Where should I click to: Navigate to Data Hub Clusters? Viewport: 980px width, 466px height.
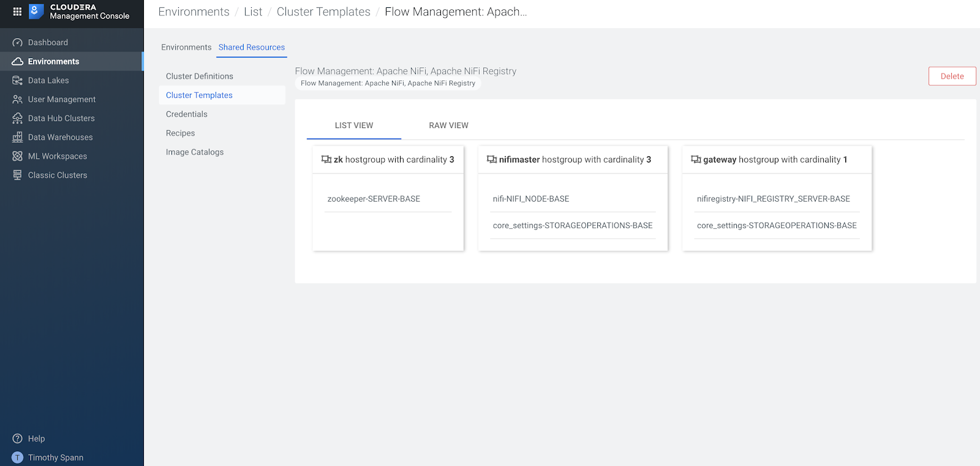tap(72, 118)
